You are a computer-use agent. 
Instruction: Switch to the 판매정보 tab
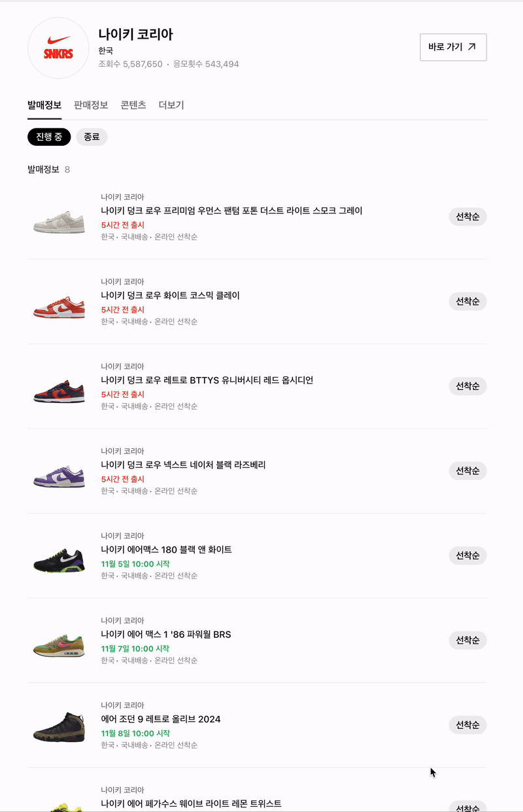91,105
